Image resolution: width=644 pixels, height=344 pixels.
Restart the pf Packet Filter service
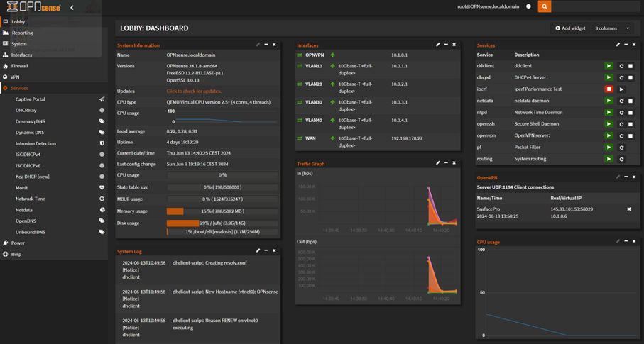pyautogui.click(x=621, y=148)
